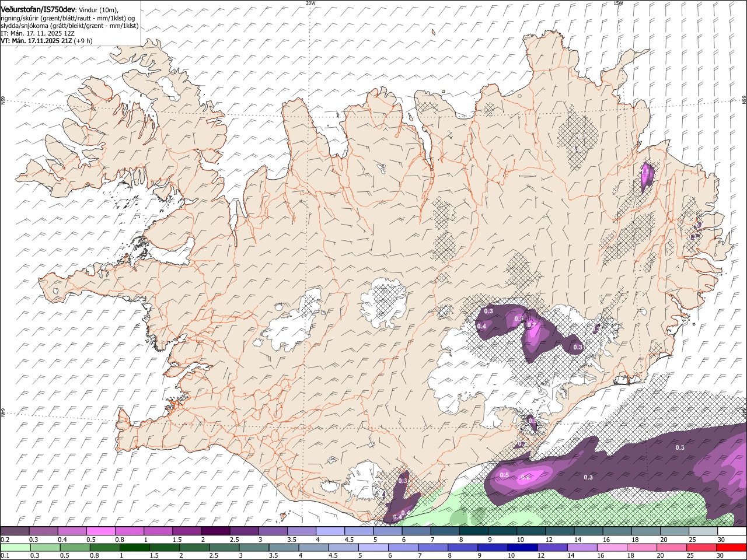Screen dimensions: 747x560
Task: Select the upper legend swatch labeled 16
Action: click(x=617, y=531)
